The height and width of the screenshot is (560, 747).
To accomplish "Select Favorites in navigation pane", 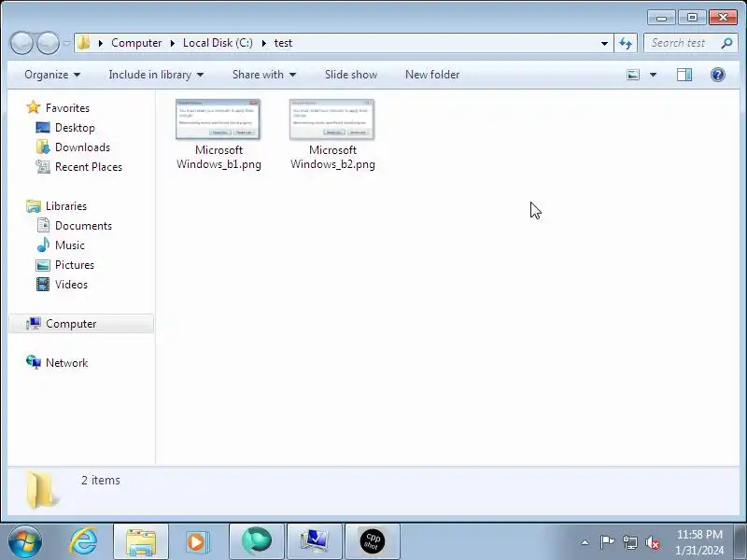I will click(x=67, y=108).
